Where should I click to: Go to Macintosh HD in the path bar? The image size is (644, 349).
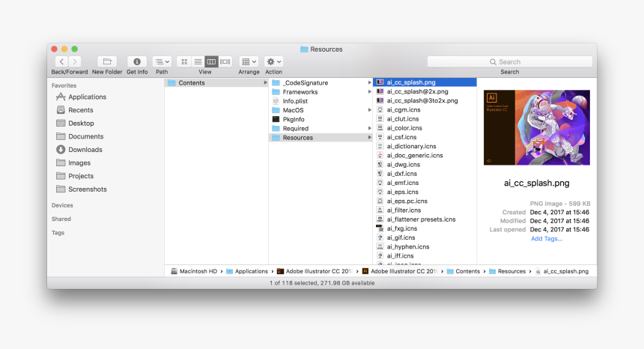pyautogui.click(x=194, y=271)
